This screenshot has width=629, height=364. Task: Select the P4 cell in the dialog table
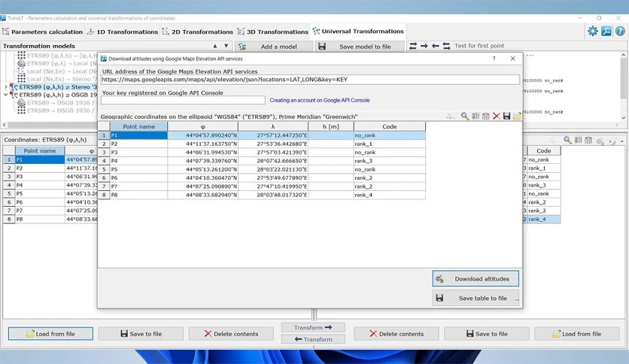coord(138,161)
